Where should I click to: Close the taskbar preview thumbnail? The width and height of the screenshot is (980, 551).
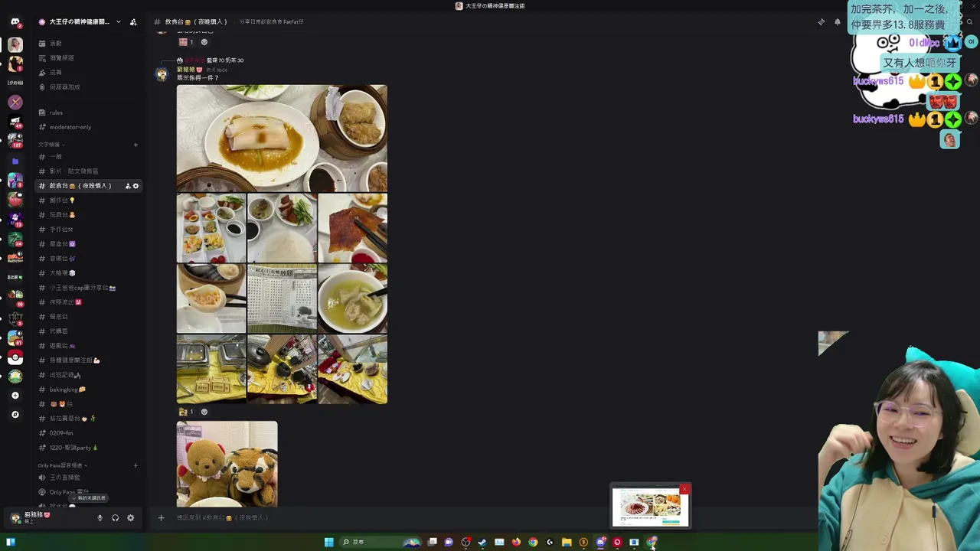tap(684, 489)
